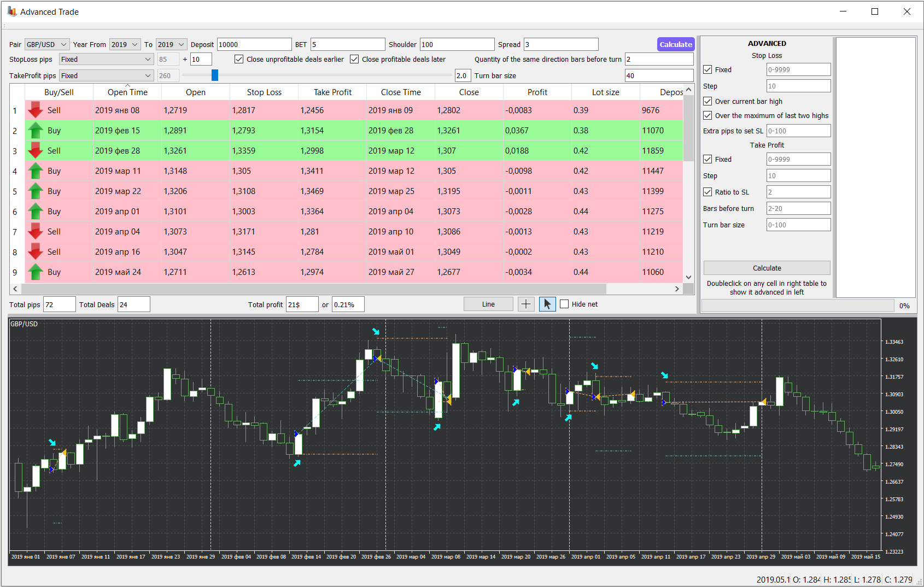Click the Total pips field
924x587 pixels.
tap(59, 304)
